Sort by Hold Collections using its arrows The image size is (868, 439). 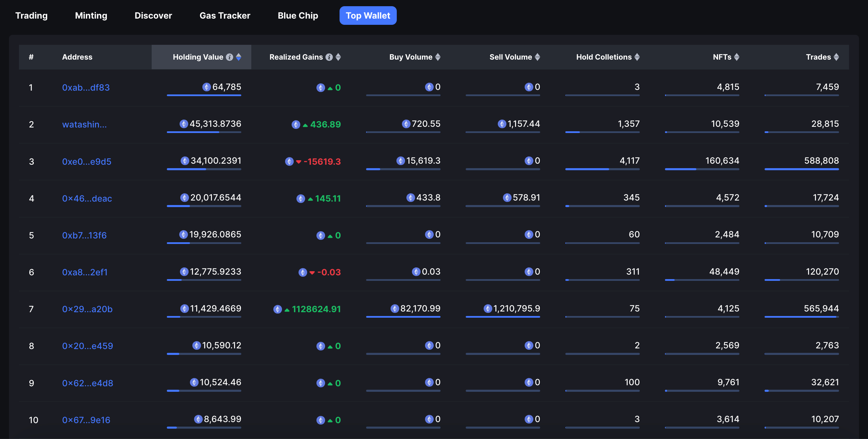tap(637, 57)
